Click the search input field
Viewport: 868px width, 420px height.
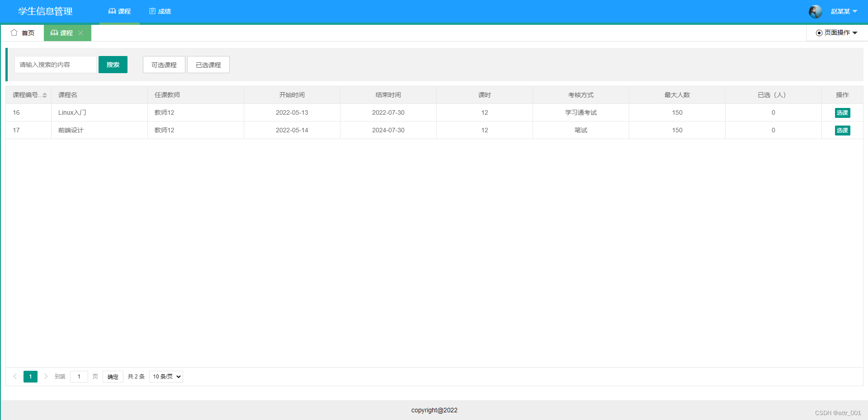point(55,64)
